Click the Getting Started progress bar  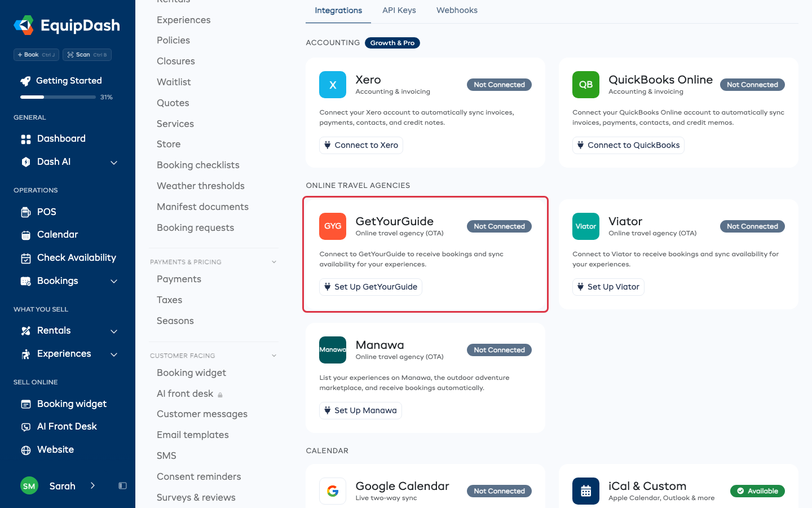click(58, 97)
